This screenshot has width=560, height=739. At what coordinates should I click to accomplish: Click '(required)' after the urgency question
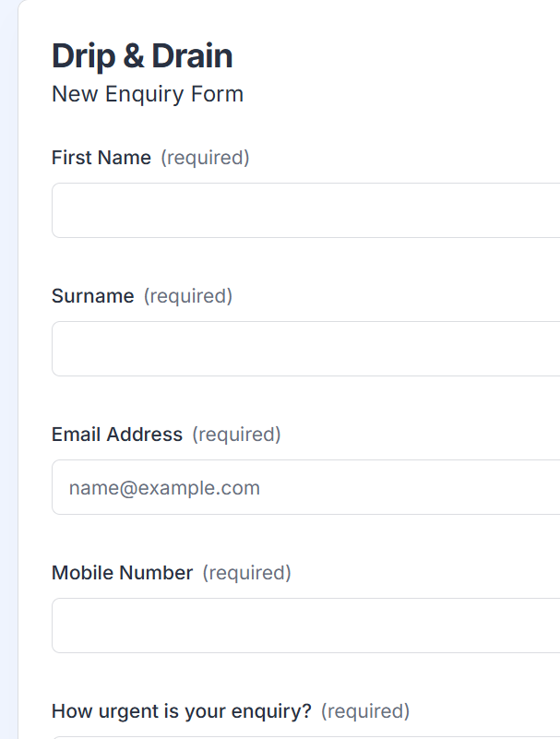[x=365, y=711]
